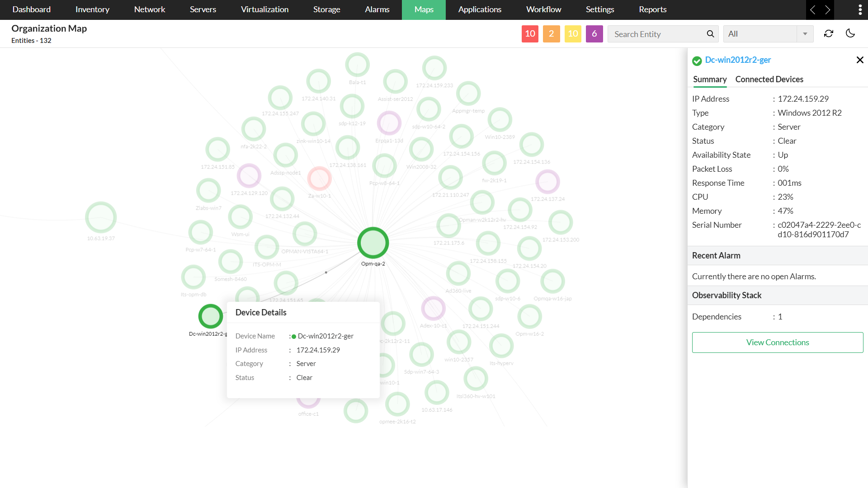Click the search magnifier icon
This screenshot has height=488, width=868.
710,33
